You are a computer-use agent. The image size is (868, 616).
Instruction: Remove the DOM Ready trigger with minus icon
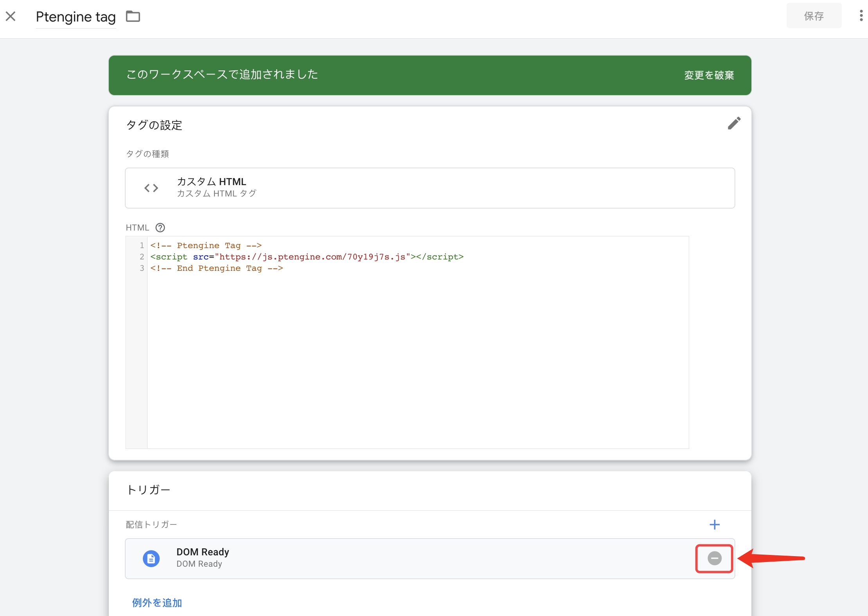coord(714,558)
